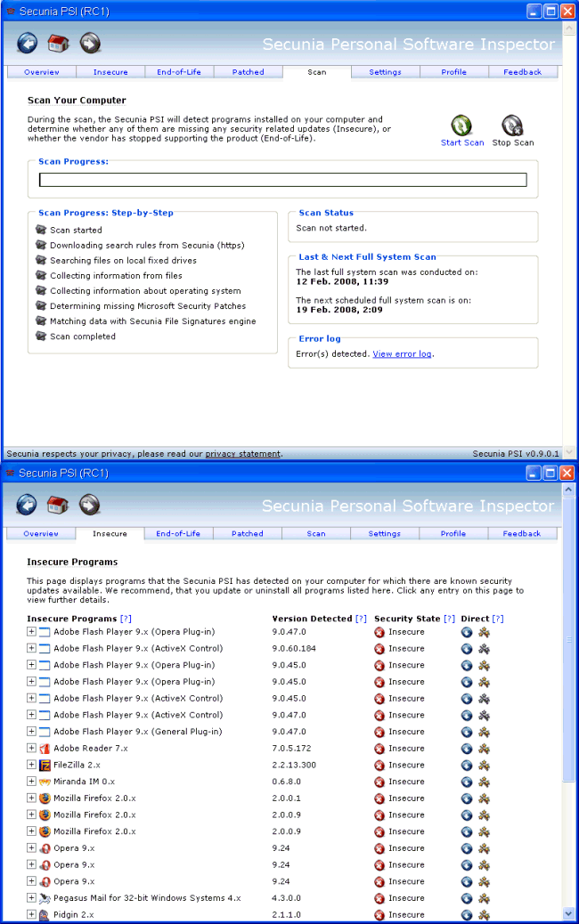Click red Insecure icon for Adobe Reader 7.x
Viewport: 579px width, 924px height.
tap(379, 749)
